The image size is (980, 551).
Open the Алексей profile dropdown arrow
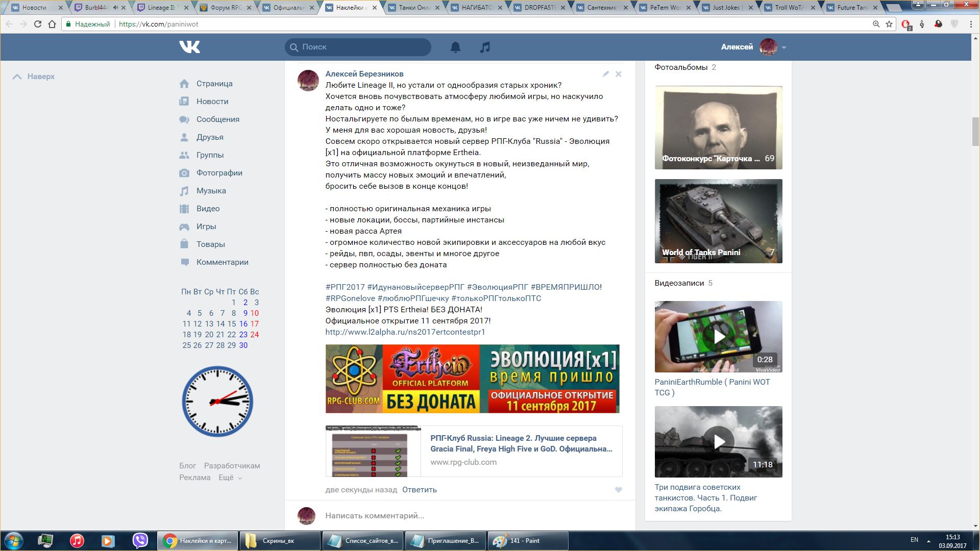click(783, 47)
